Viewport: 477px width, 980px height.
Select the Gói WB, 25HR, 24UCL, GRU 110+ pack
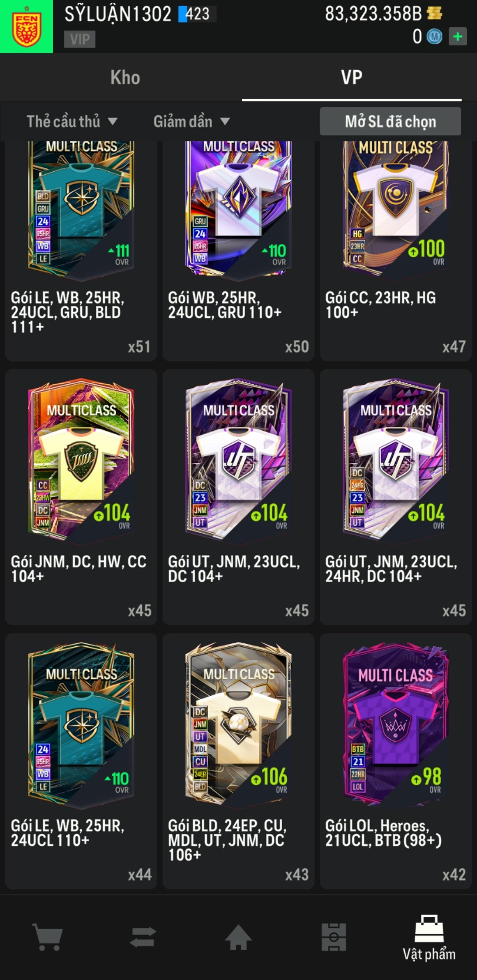click(x=238, y=251)
